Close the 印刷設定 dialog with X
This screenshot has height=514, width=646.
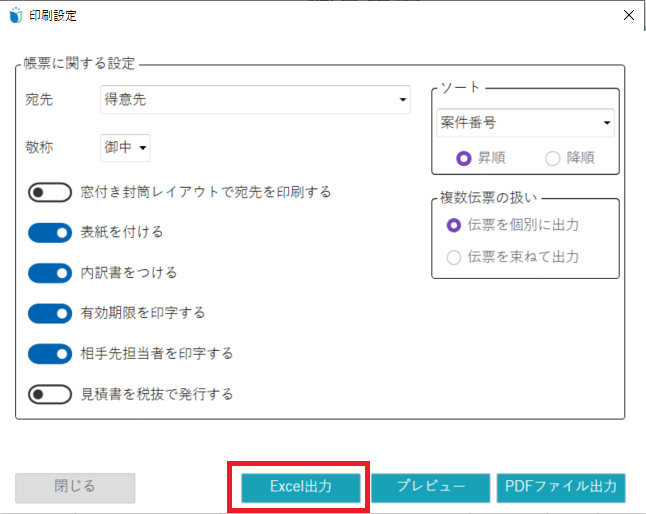point(629,15)
